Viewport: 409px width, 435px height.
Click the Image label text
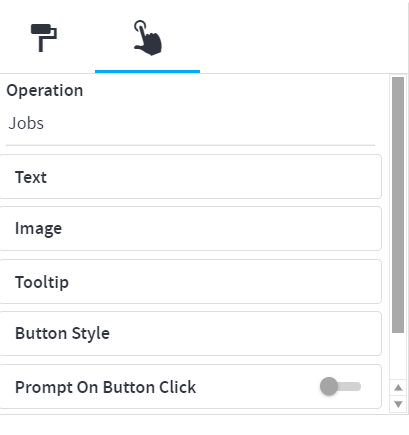[x=38, y=229]
